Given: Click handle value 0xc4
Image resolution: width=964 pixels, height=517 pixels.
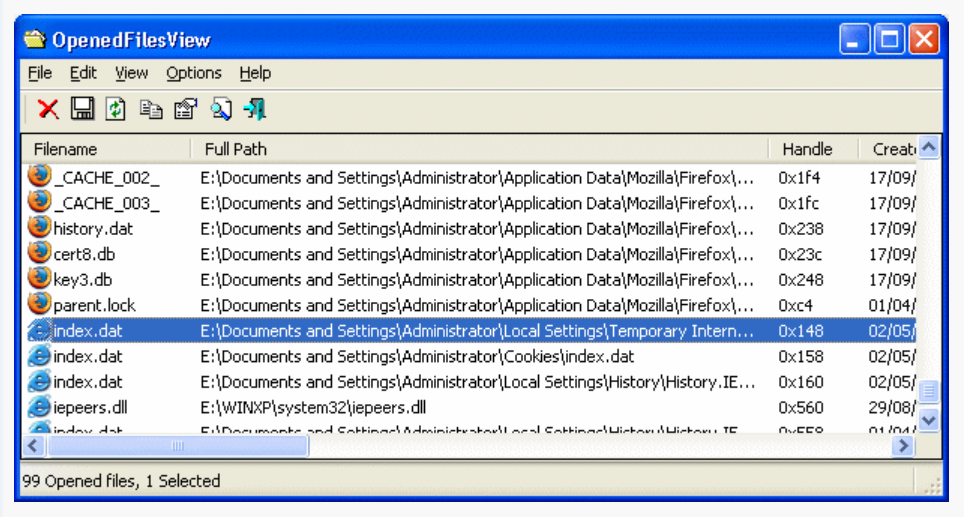Looking at the screenshot, I should [796, 306].
